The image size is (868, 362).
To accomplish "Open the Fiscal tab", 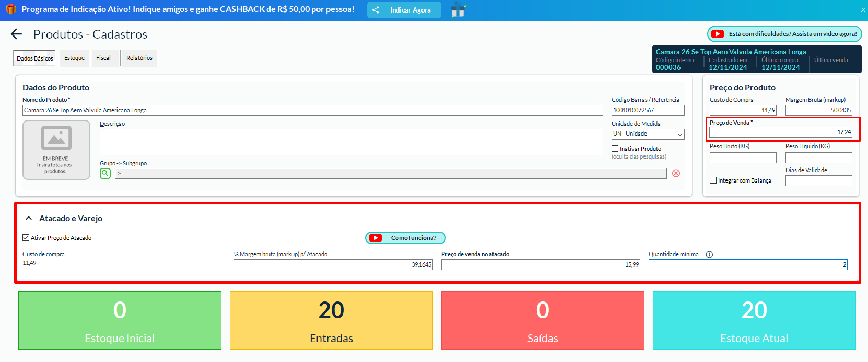I will [103, 58].
